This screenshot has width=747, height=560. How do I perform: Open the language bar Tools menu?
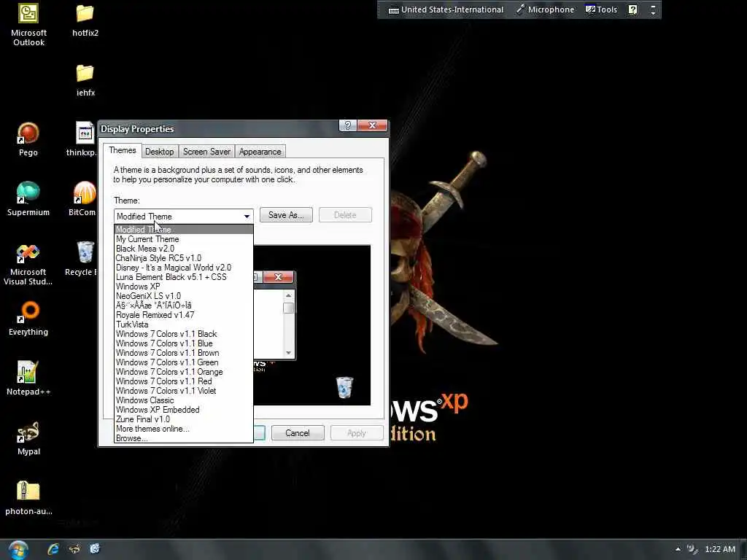click(601, 9)
